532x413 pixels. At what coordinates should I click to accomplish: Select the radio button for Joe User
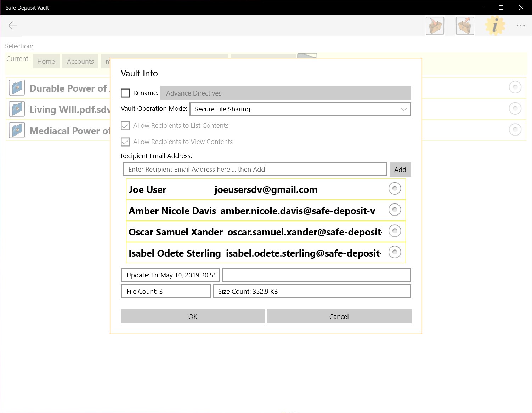coord(395,188)
